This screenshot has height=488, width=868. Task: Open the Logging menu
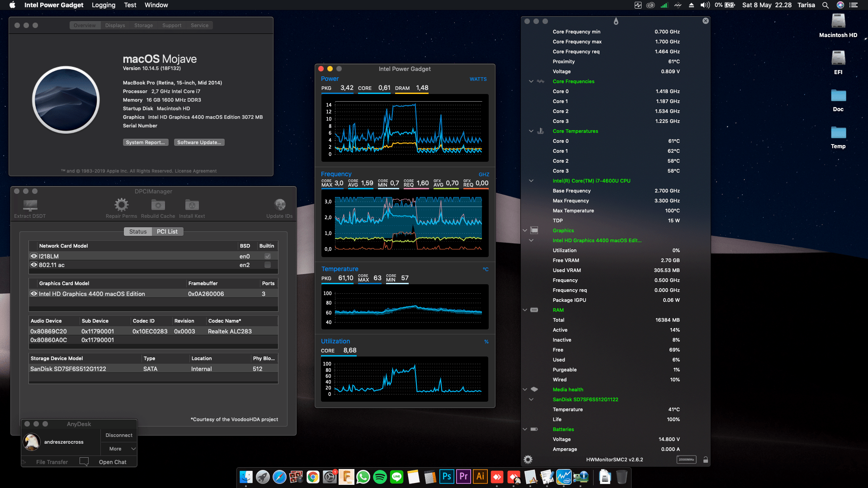tap(104, 5)
